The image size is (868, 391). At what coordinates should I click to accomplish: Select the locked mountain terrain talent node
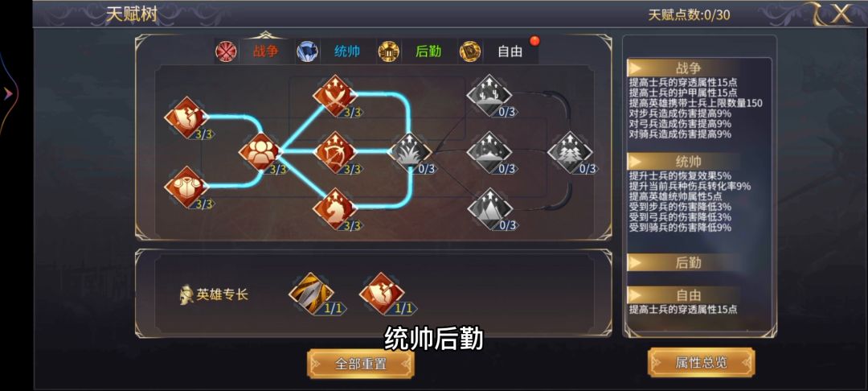coord(489,209)
